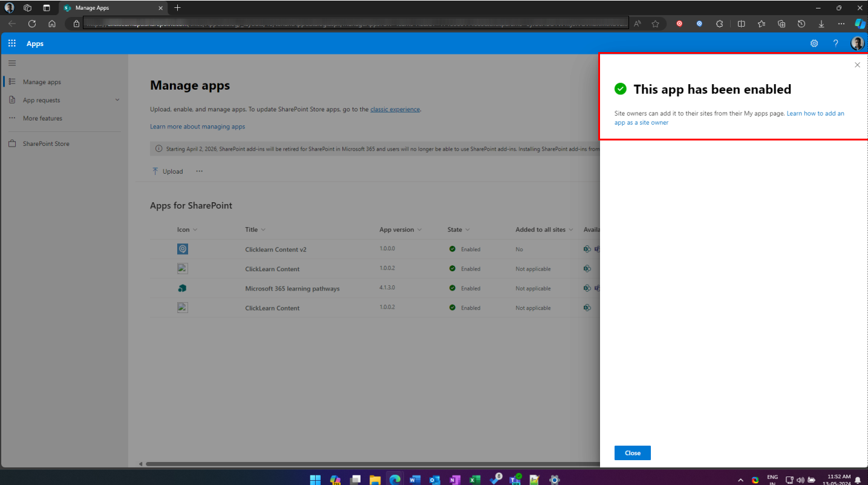
Task: Open Word from the taskbar
Action: coord(414,480)
